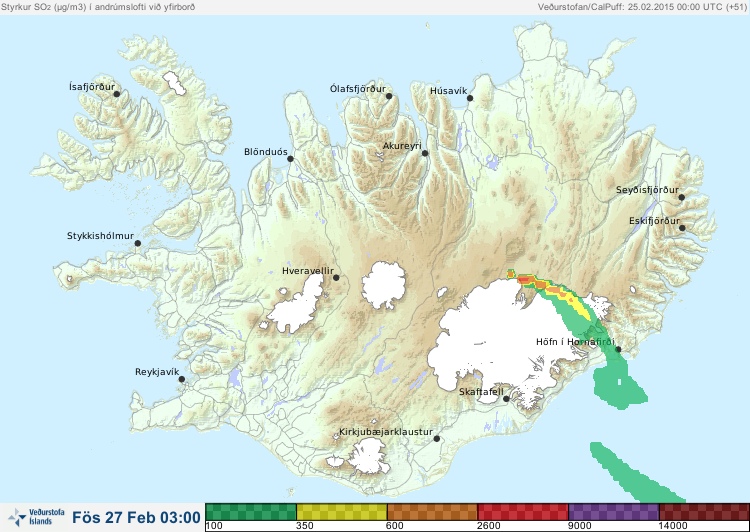Click the green 100 legend swatch
750x532 pixels.
[251, 512]
